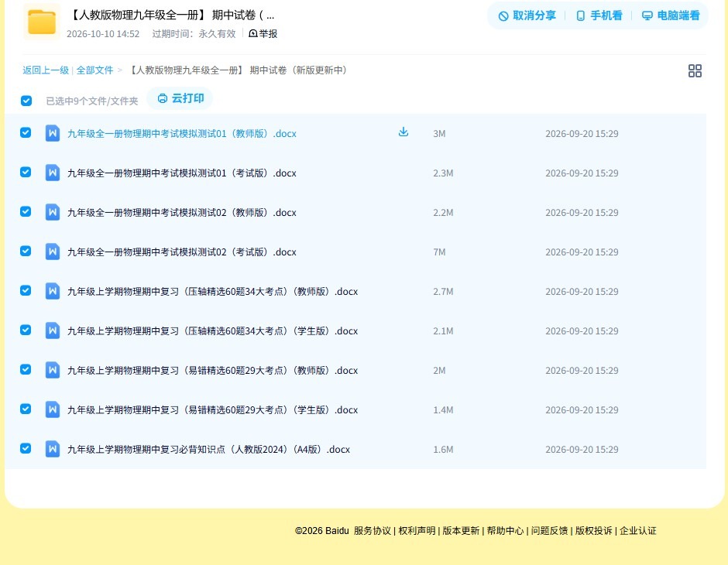Click the 2.7M size of 压轴精选(教师版)
This screenshot has height=565, width=728.
443,291
